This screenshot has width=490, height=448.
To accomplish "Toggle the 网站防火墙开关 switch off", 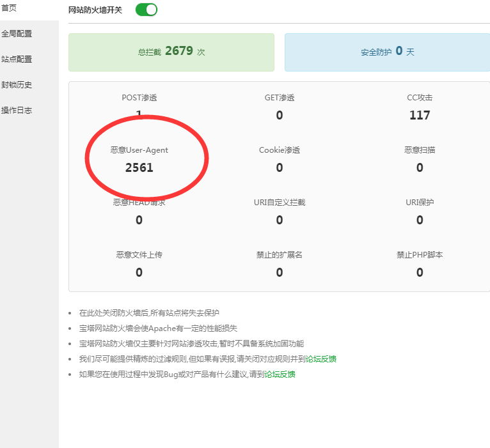I will pyautogui.click(x=146, y=10).
